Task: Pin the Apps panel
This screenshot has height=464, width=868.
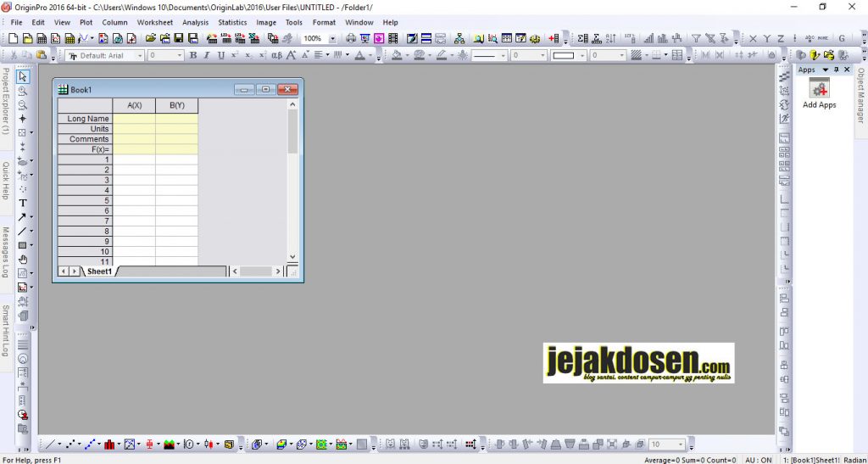Action: (x=837, y=70)
